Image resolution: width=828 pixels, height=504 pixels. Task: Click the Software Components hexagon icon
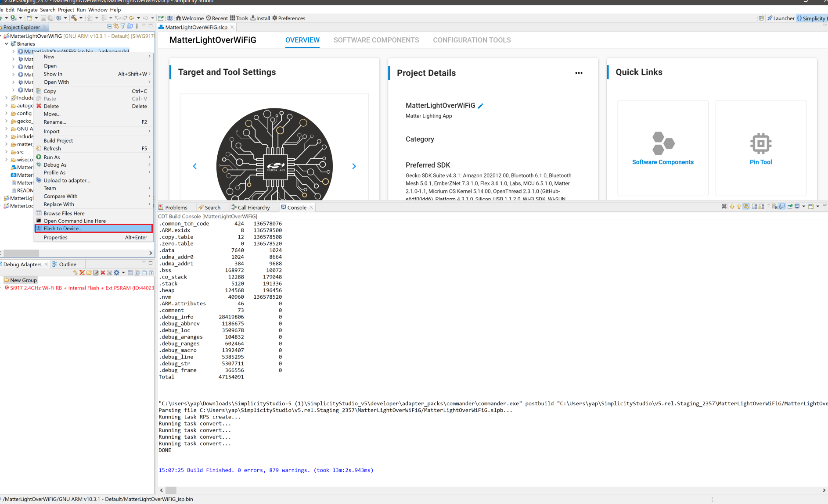[663, 143]
